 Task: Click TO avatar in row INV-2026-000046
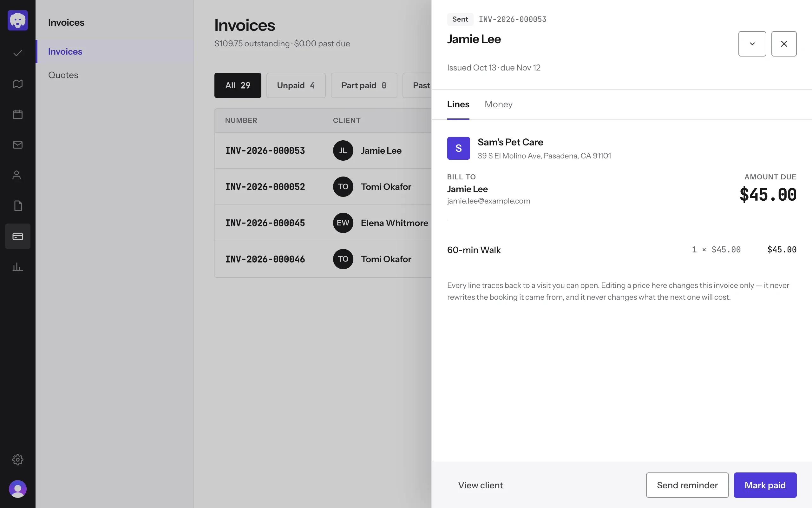343,259
